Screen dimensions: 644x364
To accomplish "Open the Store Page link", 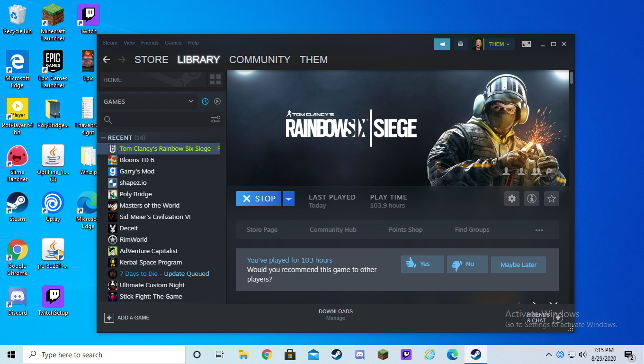I will point(262,230).
